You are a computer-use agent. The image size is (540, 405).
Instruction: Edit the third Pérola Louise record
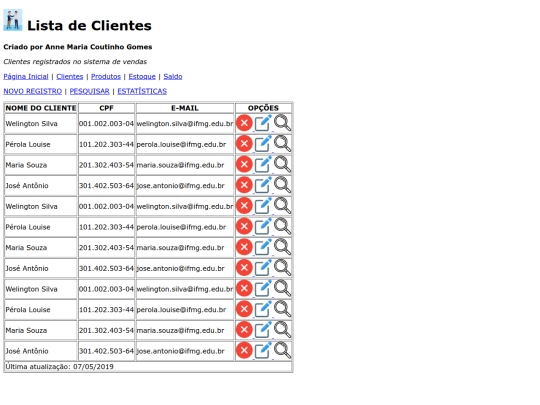[x=263, y=309]
